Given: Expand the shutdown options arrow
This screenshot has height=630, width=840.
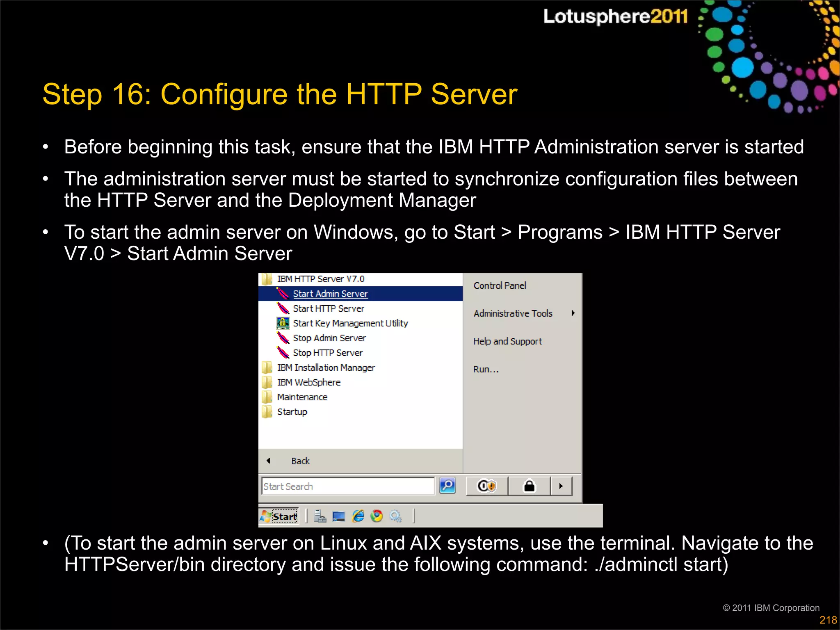Looking at the screenshot, I should [x=561, y=486].
